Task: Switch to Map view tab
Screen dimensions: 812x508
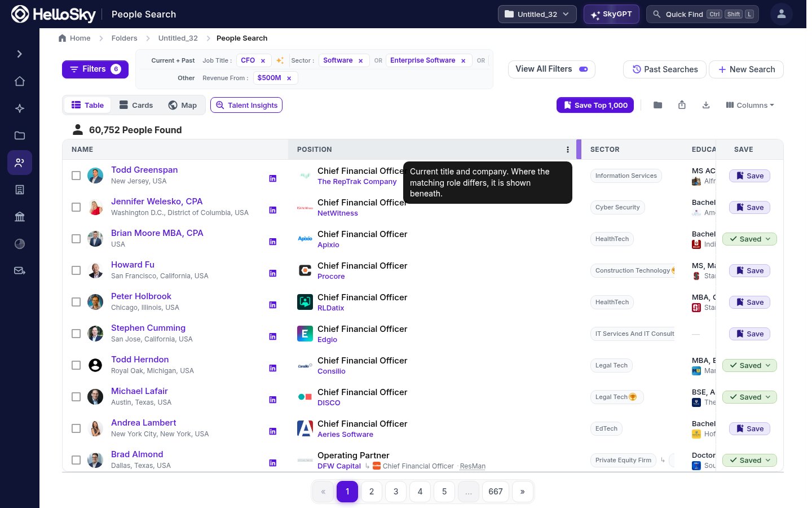Action: [x=183, y=105]
